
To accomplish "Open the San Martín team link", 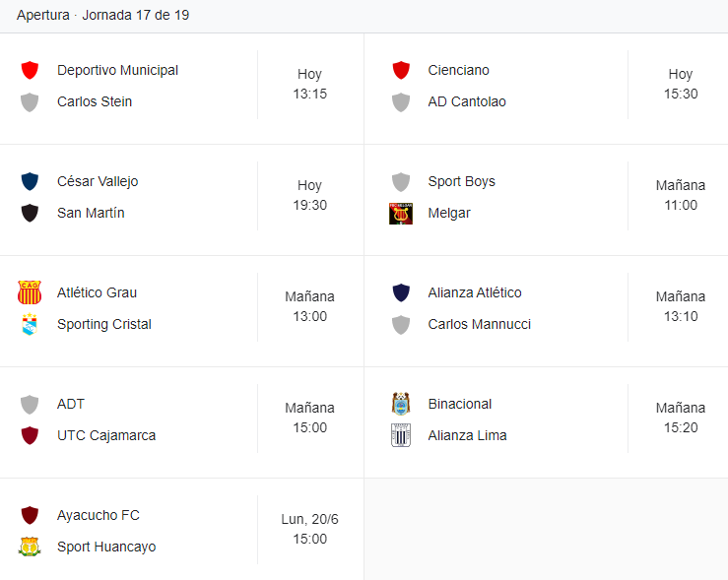I will (x=91, y=213).
